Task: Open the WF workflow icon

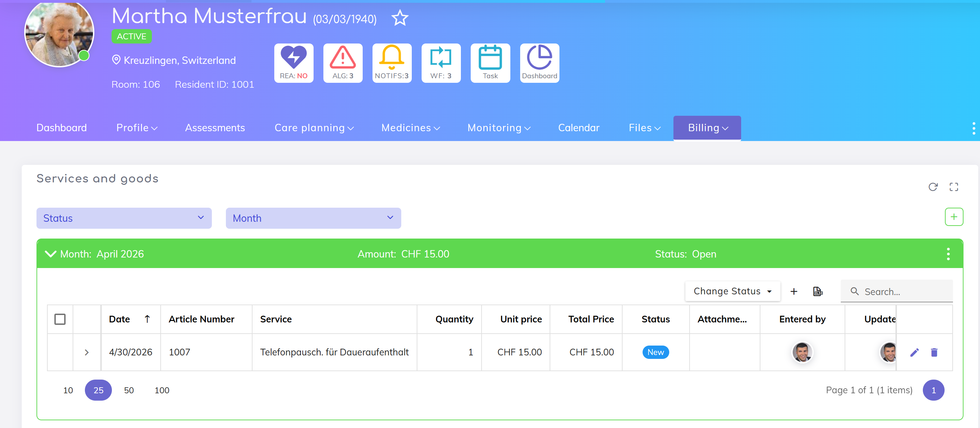Action: [441, 63]
